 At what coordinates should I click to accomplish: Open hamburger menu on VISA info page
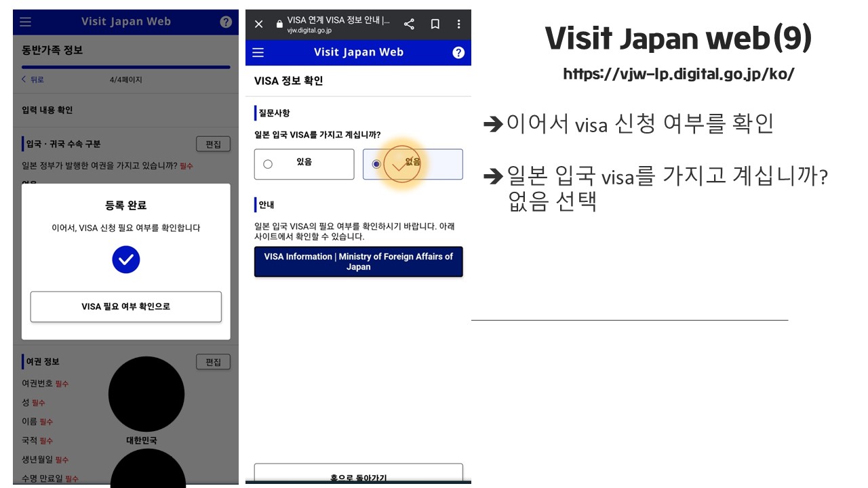(258, 53)
